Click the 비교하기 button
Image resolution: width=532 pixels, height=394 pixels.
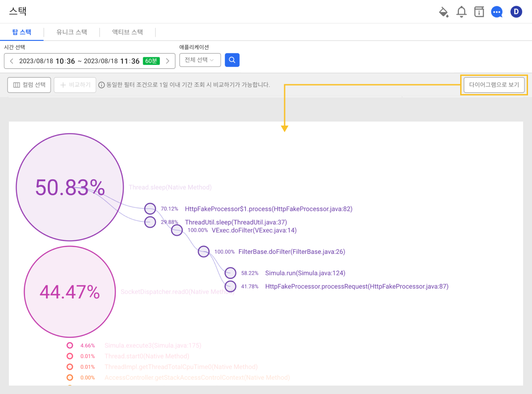75,85
